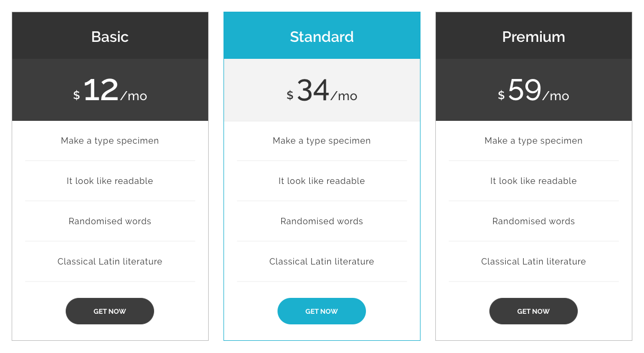Select "It look like readable" in Premium plan
The width and height of the screenshot is (644, 353).
pos(534,181)
